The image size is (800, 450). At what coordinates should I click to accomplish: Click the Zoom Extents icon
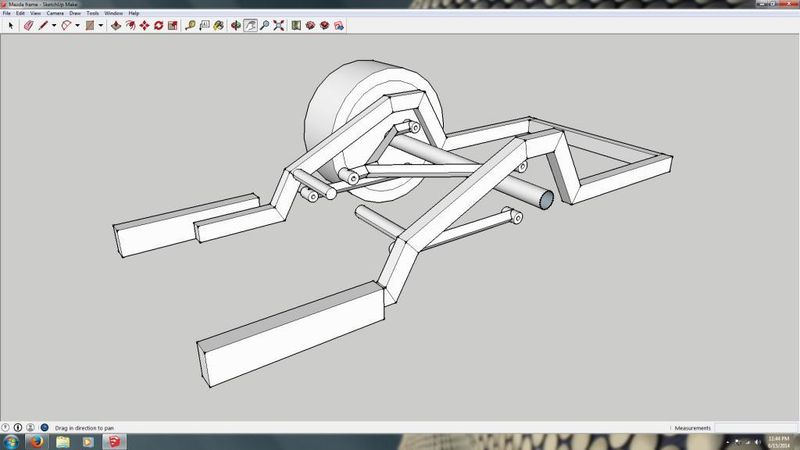pos(278,25)
